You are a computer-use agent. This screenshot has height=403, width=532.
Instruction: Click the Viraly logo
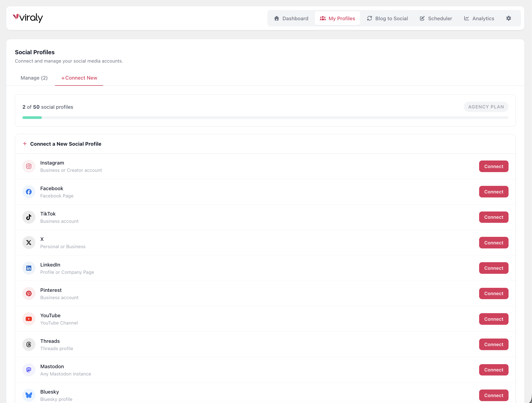pos(28,18)
